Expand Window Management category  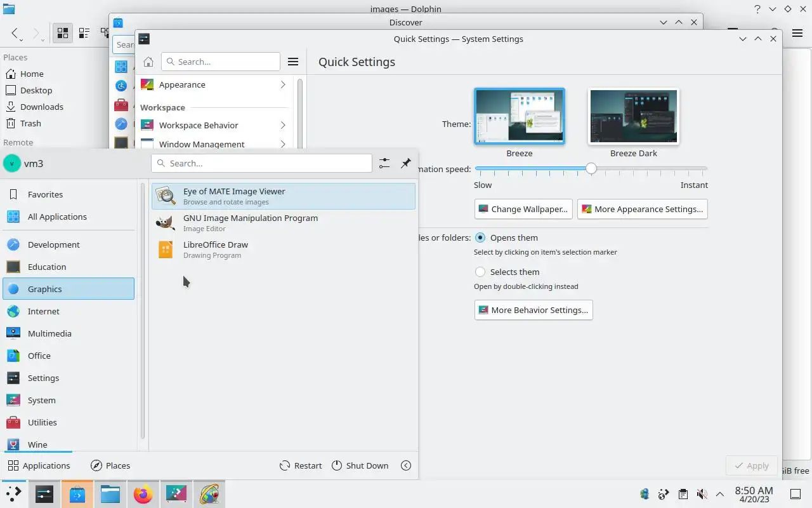[214, 144]
